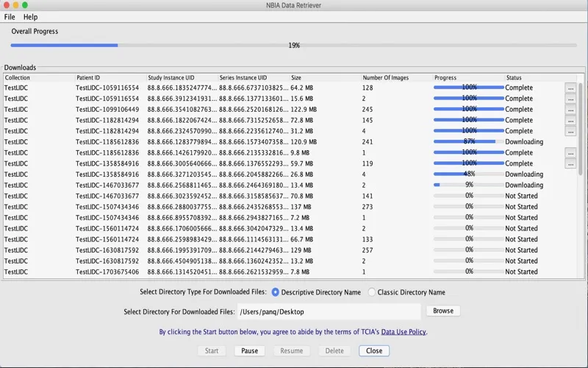This screenshot has height=368, width=588.
Task: Click the 137 MB size cell
Action: click(301, 207)
